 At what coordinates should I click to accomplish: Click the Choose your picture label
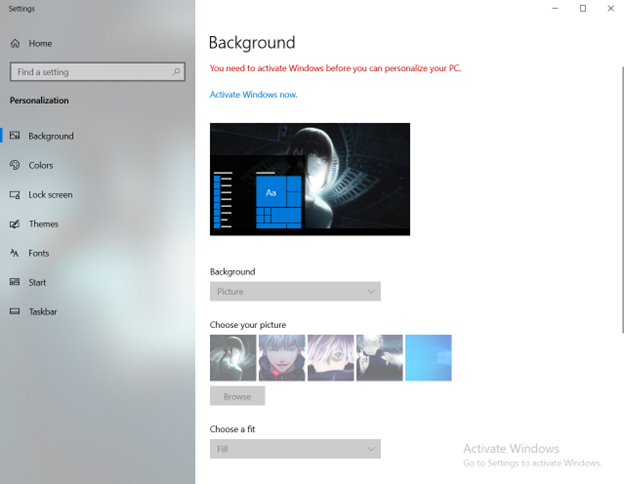(248, 325)
